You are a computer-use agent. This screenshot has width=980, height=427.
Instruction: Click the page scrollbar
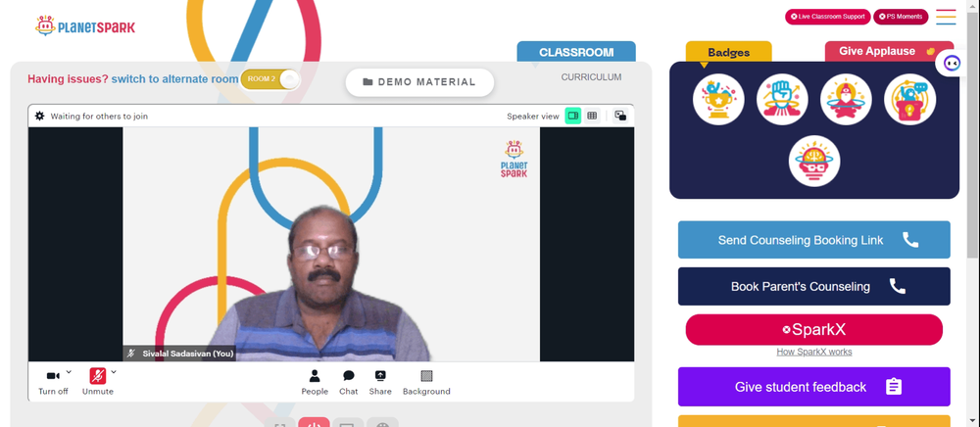[972, 134]
